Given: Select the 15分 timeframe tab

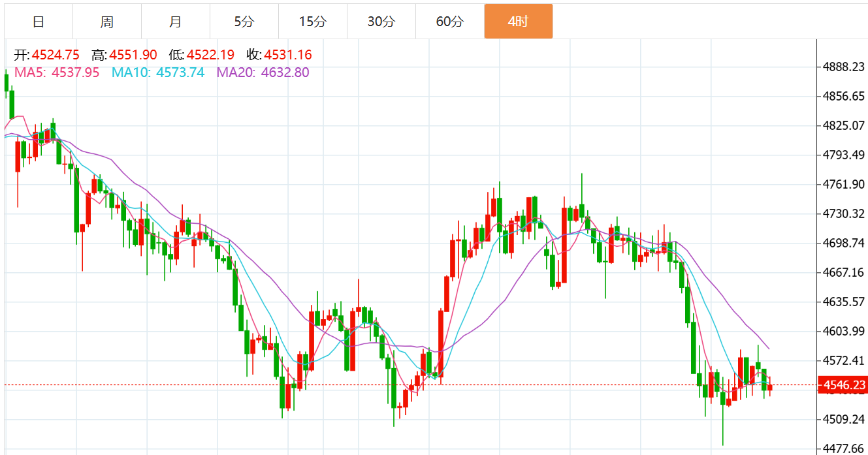Looking at the screenshot, I should (313, 22).
